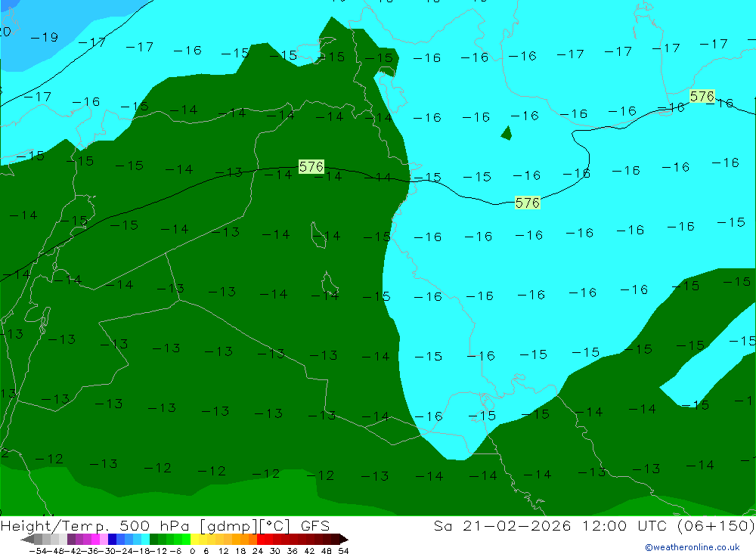Click the '[°C]' unit text in title
This screenshot has width=756, height=554.
[275, 525]
